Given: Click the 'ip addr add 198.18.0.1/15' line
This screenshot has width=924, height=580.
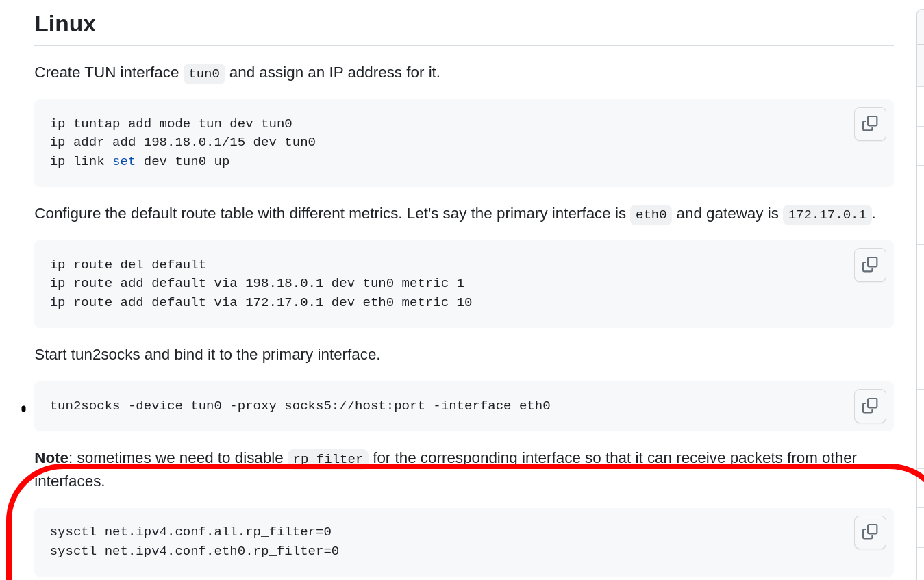Looking at the screenshot, I should click(182, 142).
